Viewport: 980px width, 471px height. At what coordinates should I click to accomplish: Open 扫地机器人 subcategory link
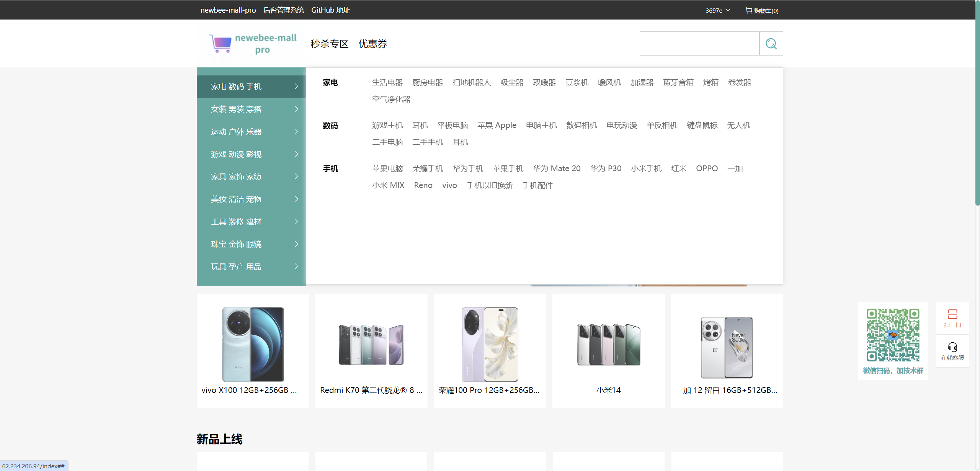pos(471,82)
